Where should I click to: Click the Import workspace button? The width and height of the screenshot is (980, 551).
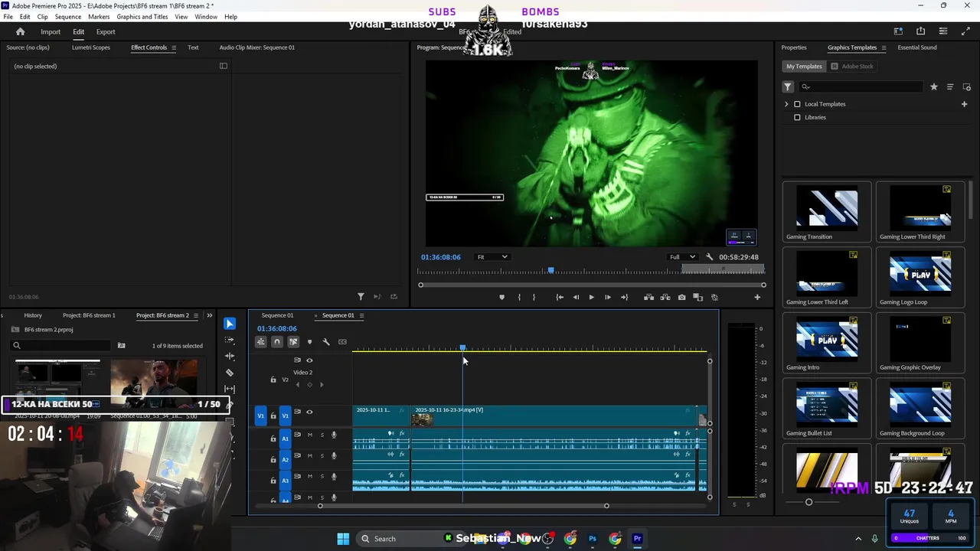(51, 31)
